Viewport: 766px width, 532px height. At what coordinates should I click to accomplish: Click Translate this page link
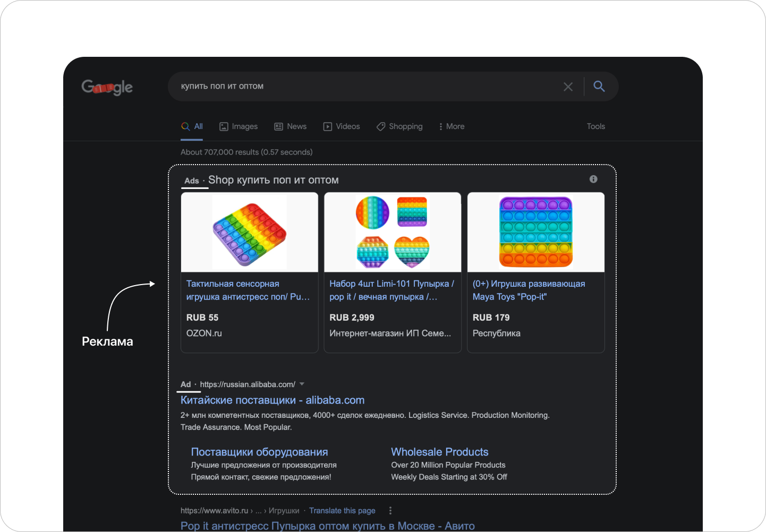coord(342,511)
